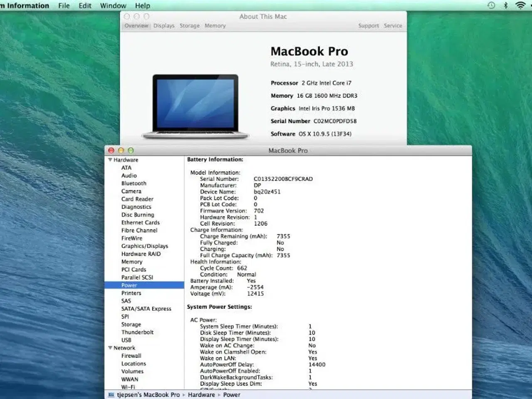Click the Battery Information heading
The height and width of the screenshot is (399, 532).
pos(215,160)
